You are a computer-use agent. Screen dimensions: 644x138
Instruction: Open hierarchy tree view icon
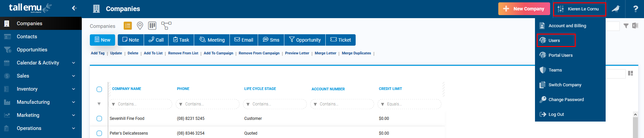tap(166, 26)
